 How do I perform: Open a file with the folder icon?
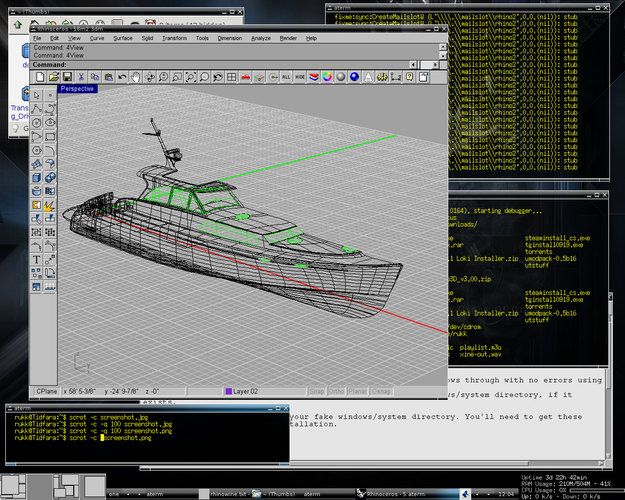[54, 77]
